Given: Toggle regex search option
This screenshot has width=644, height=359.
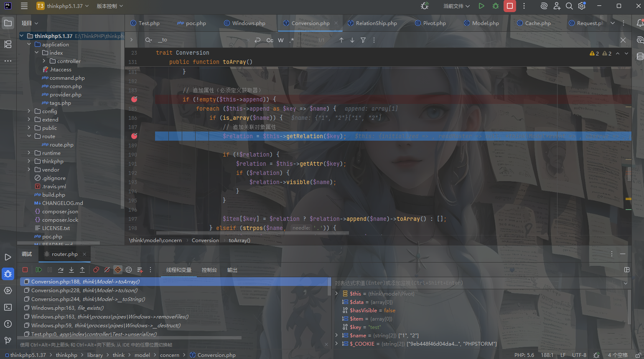Looking at the screenshot, I should [x=292, y=40].
